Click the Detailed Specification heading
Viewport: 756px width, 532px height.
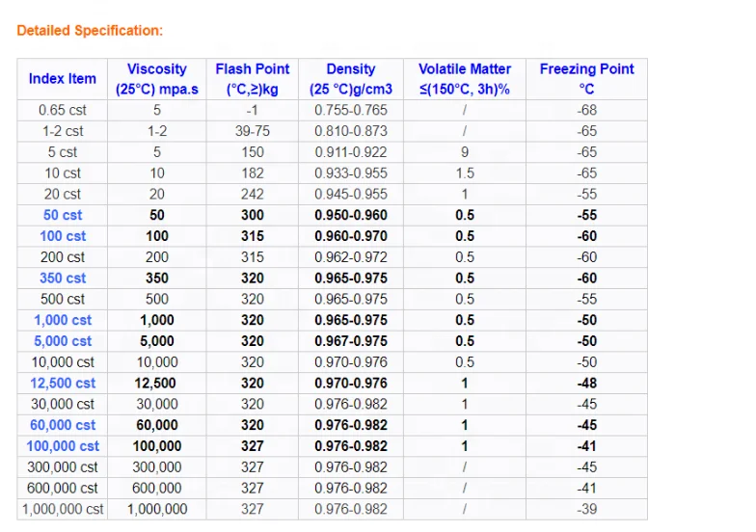90,31
